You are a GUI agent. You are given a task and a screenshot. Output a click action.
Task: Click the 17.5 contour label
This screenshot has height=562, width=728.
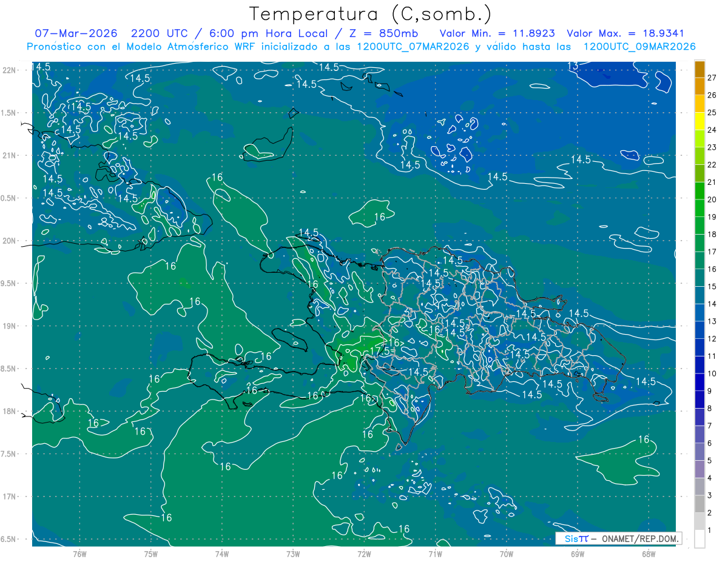click(380, 350)
